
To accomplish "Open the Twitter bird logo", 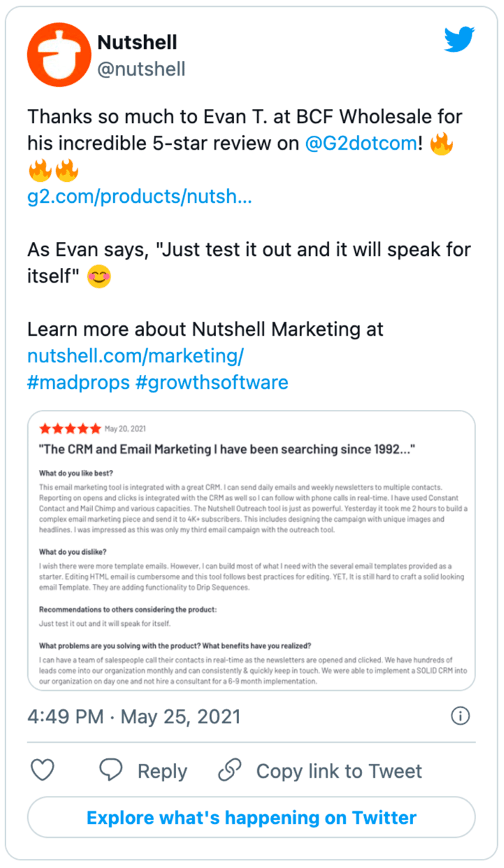I will point(459,39).
